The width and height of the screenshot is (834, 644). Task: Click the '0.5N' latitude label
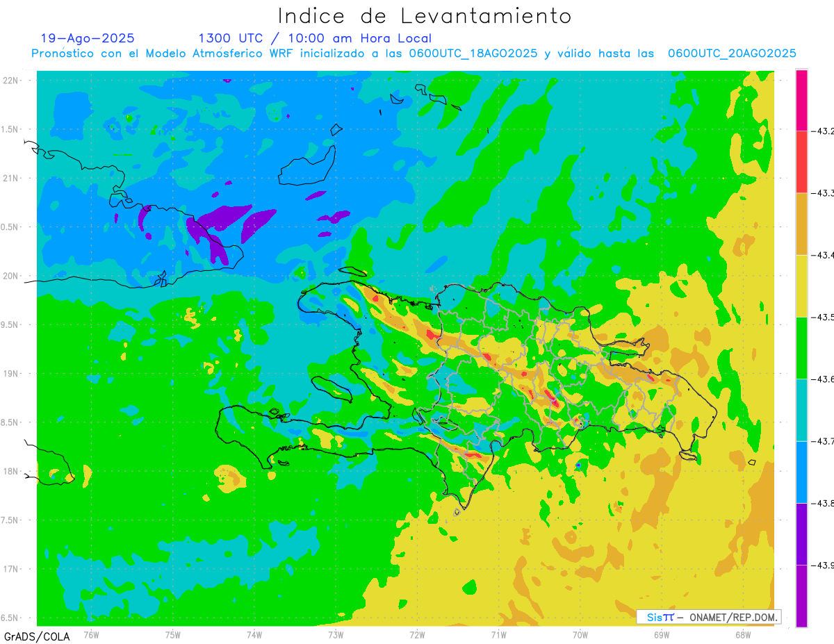10,227
